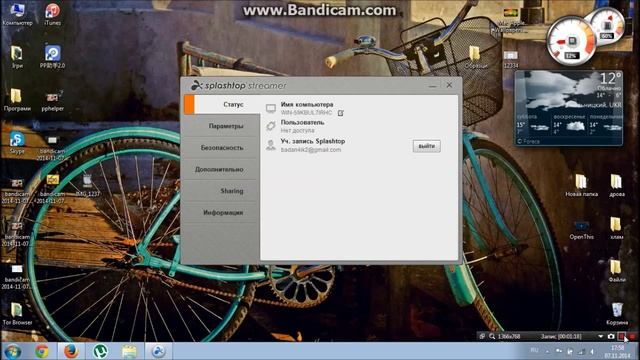This screenshot has width=640, height=360.
Task: Pause the Bandicam recording
Action: (621, 336)
